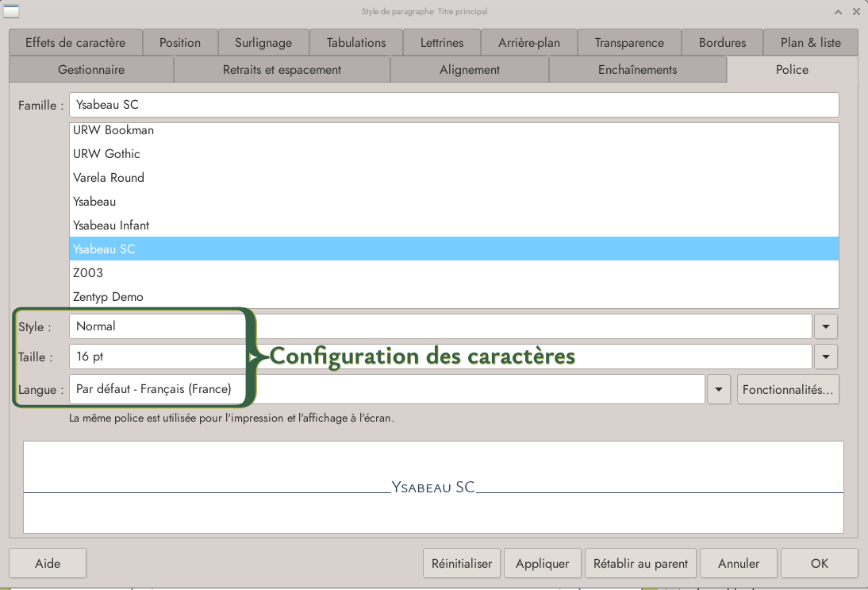Viewport: 868px width, 590px height.
Task: Click the window menu icon in title bar
Action: 12,11
